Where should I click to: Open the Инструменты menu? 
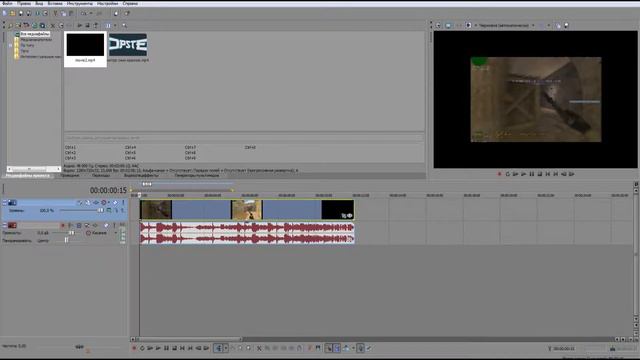[80, 3]
